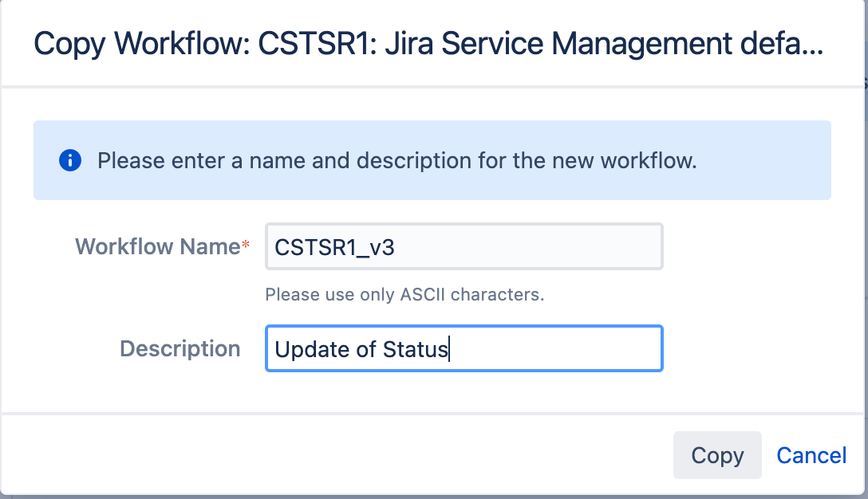Click the Copy Workflow dialog title

[x=428, y=44]
